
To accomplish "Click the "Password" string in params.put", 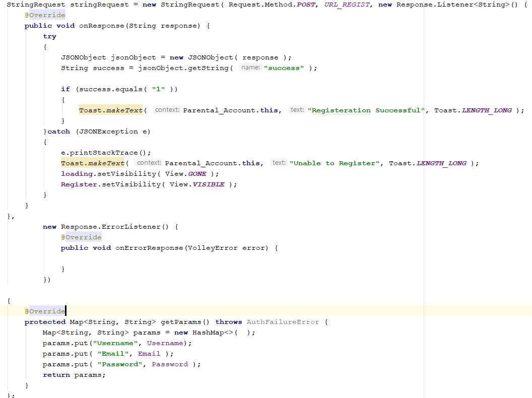I will click(120, 364).
